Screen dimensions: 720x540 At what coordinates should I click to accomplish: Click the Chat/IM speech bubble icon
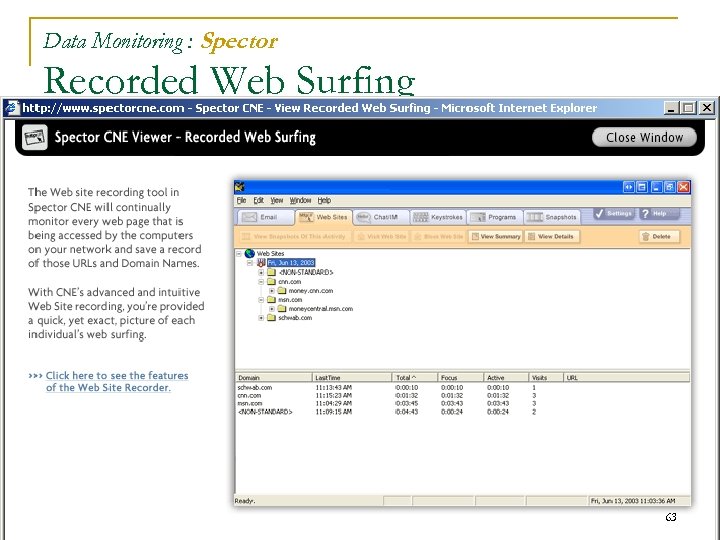pyautogui.click(x=363, y=217)
